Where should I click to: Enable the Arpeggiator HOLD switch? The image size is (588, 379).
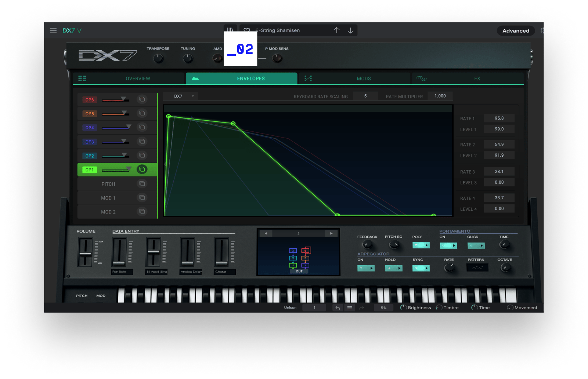tap(393, 268)
